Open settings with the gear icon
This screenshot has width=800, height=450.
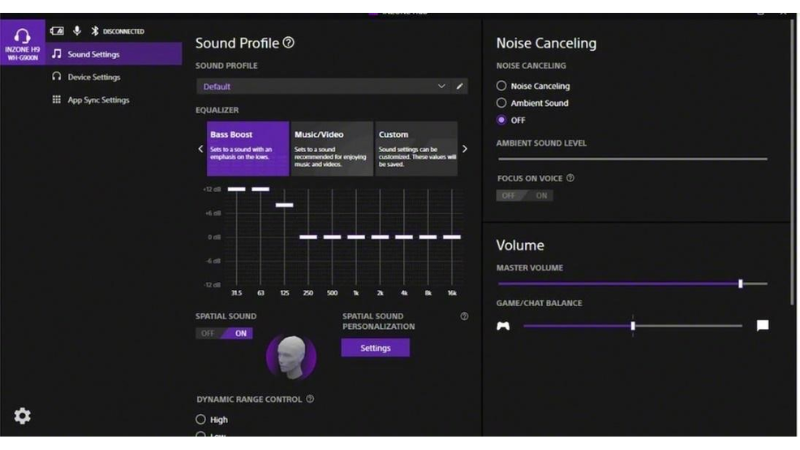pos(21,416)
